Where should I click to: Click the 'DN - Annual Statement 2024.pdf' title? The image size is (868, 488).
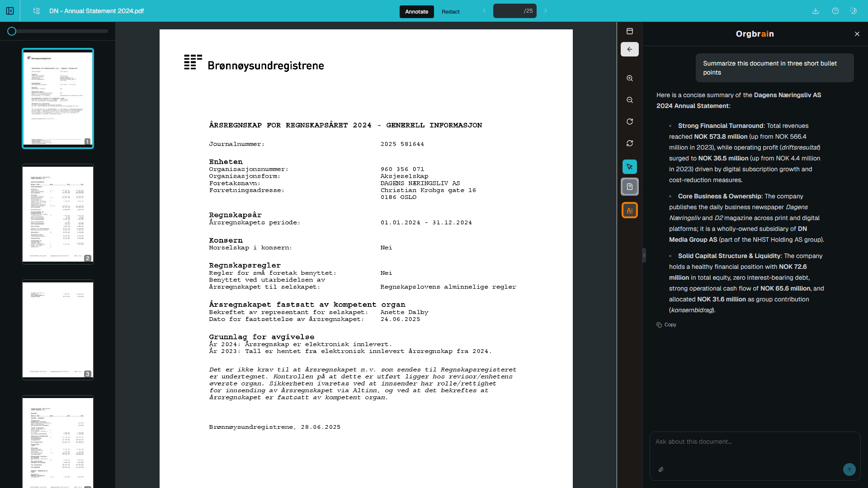tap(96, 11)
